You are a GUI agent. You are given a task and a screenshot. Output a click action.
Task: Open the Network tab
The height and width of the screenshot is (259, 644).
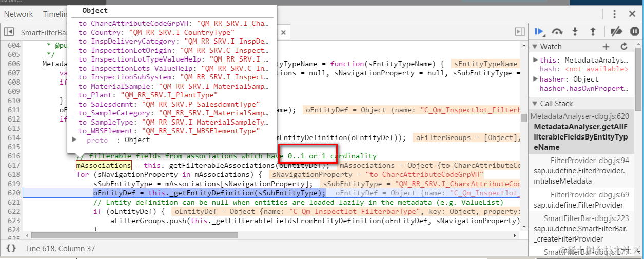click(x=18, y=14)
